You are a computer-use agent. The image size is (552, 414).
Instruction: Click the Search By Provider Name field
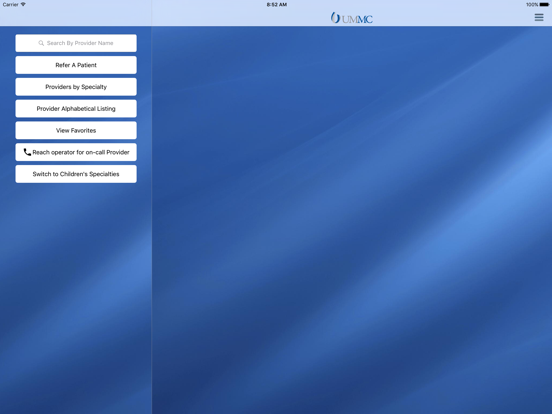pyautogui.click(x=76, y=43)
